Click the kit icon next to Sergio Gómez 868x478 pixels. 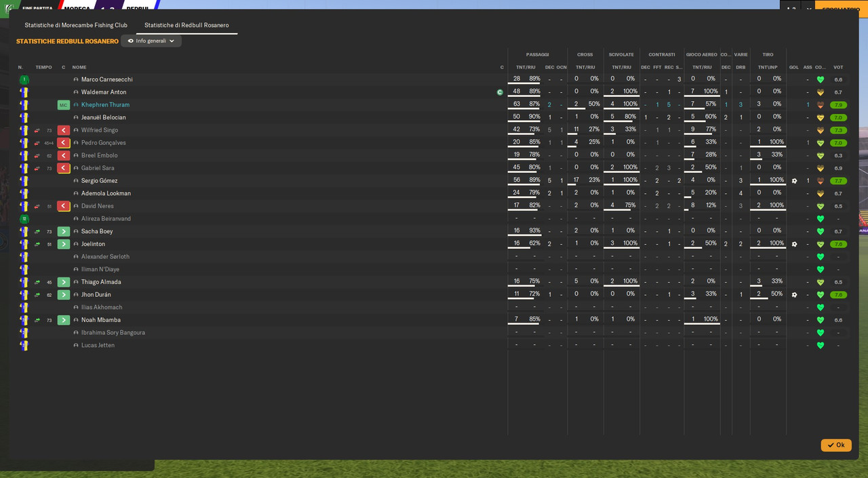click(x=24, y=181)
